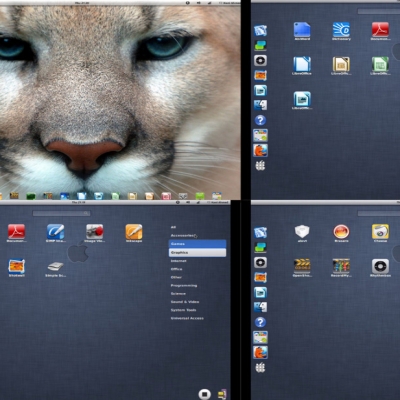400x400 pixels.
Task: Click search field above AbiWord apps
Action: pos(379,11)
